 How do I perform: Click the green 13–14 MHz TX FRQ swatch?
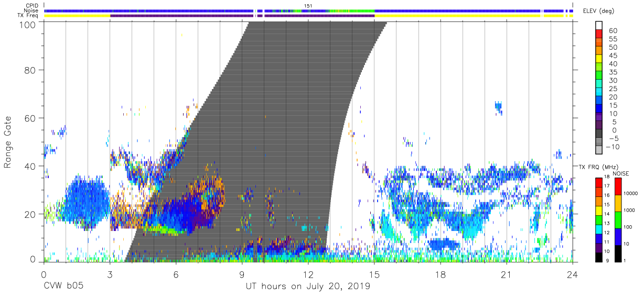tap(599, 220)
